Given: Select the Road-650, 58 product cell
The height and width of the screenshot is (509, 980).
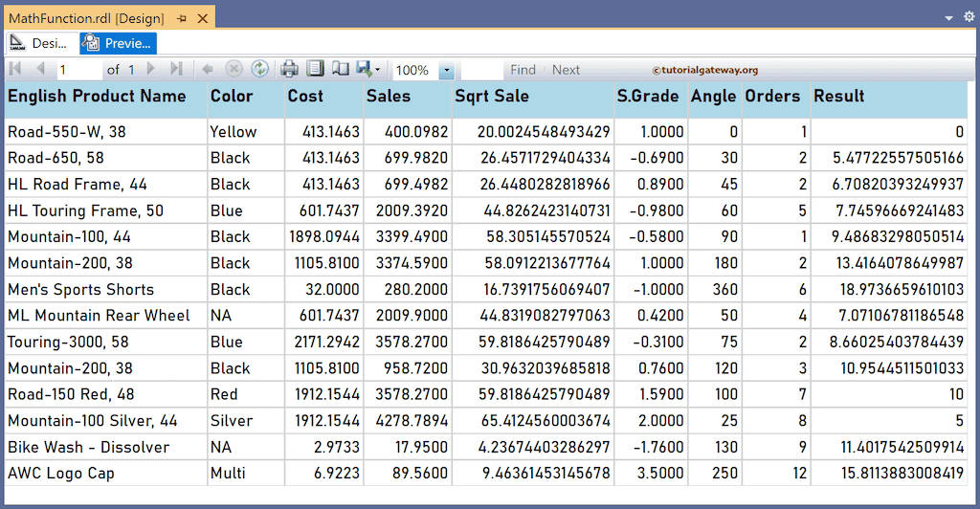Looking at the screenshot, I should pos(105,158).
